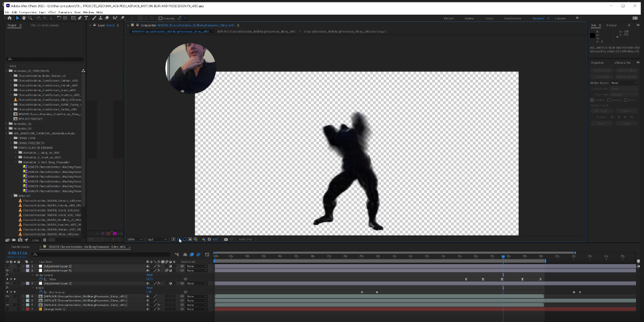The width and height of the screenshot is (644, 322).
Task: Collapse the Animation_01_POSESSION folder
Action: pyautogui.click(x=7, y=71)
